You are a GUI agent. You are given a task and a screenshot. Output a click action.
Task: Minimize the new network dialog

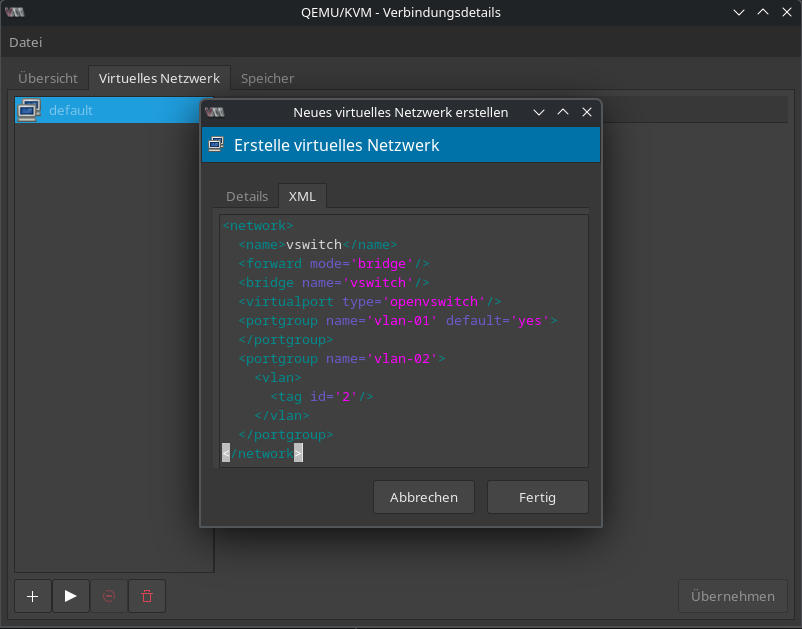pos(539,113)
